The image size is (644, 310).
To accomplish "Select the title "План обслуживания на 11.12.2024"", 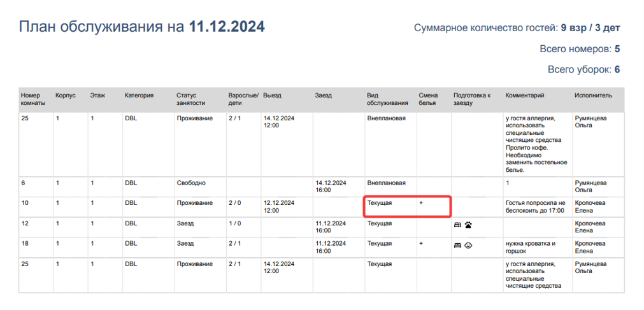I will pos(142,27).
